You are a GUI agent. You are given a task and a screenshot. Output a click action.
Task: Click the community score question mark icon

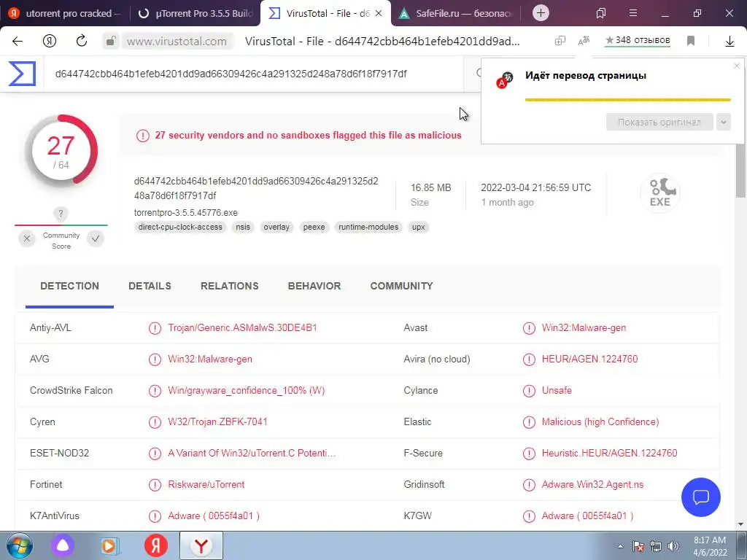tap(61, 214)
